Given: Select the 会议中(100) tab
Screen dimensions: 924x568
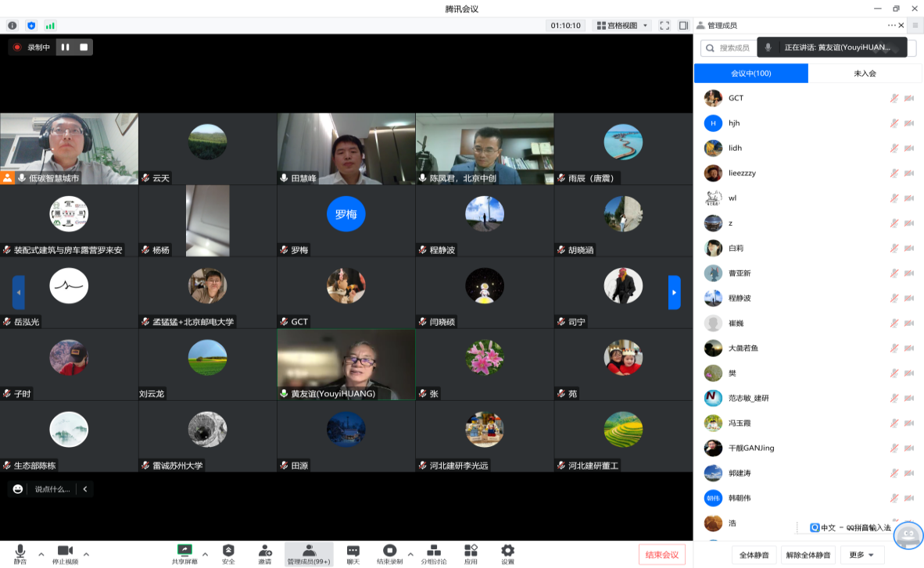Looking at the screenshot, I should click(x=751, y=73).
